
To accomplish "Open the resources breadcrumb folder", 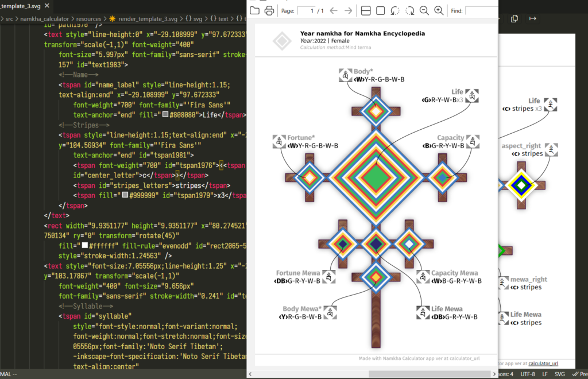I will [88, 19].
